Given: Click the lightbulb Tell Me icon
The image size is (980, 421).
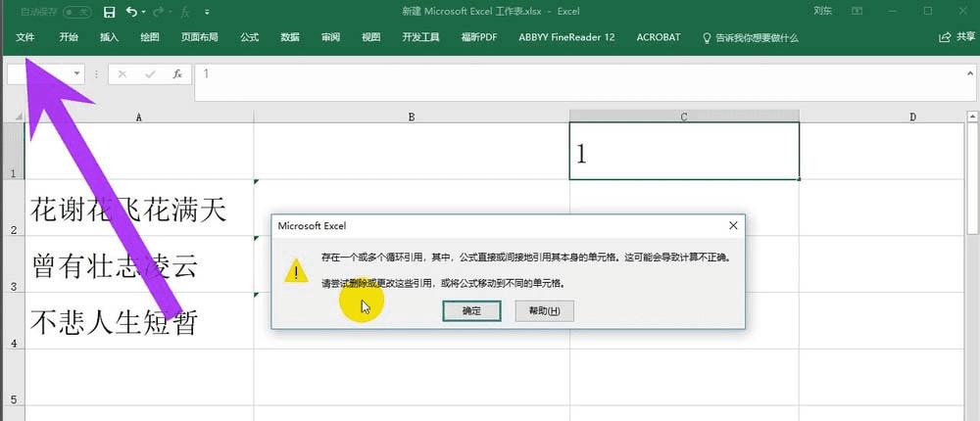Looking at the screenshot, I should pos(708,38).
